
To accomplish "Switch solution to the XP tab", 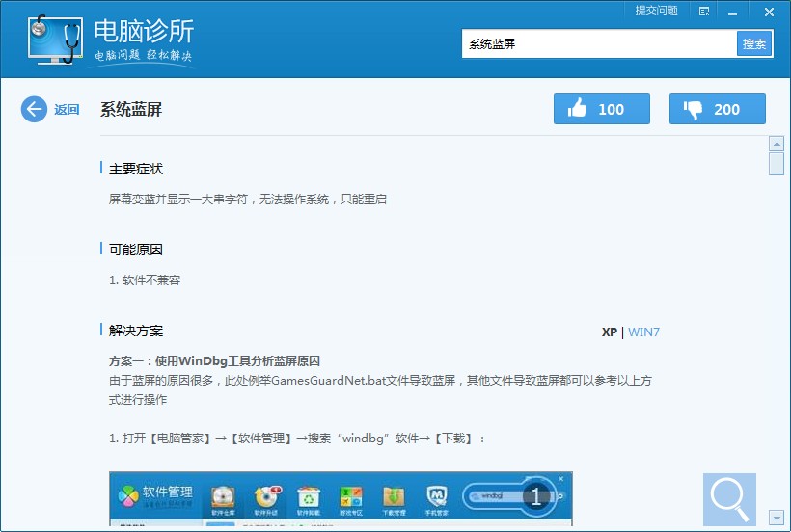I will pyautogui.click(x=609, y=332).
